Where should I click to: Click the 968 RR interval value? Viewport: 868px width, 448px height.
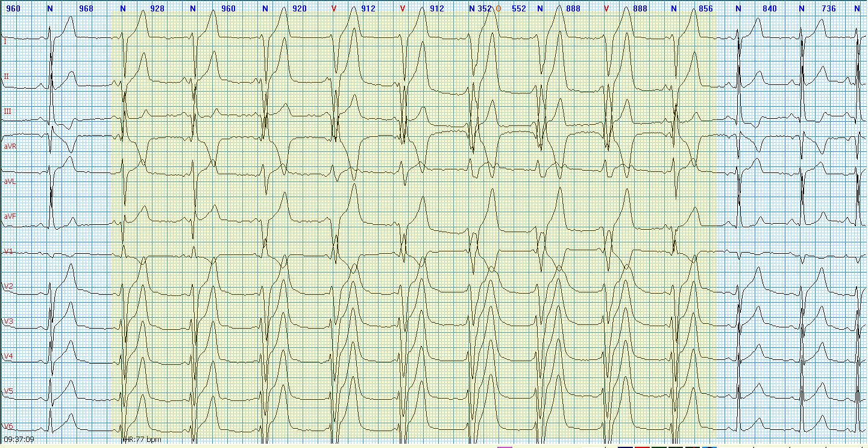pyautogui.click(x=86, y=8)
